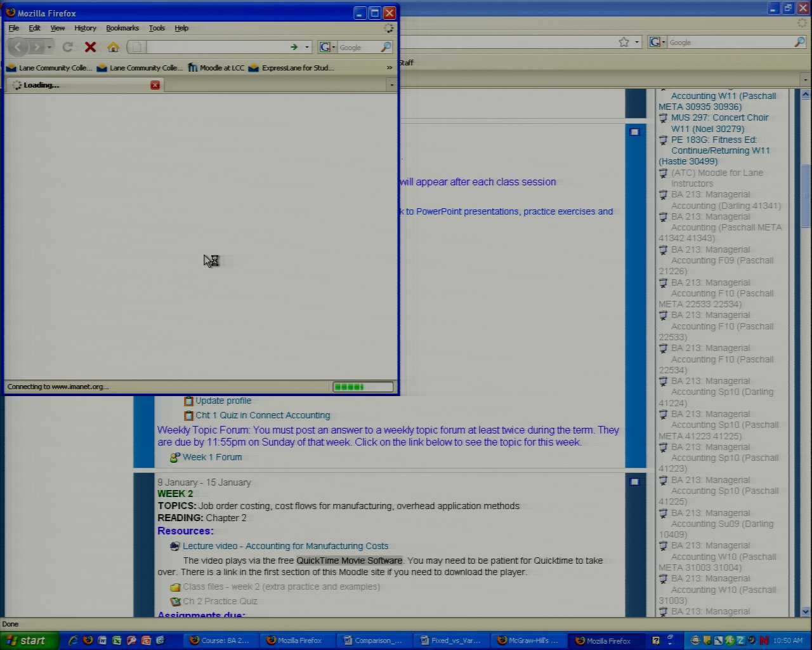Screen dimensions: 812x650
Task: Toggle show-only-this-week square for Week 2
Action: [x=634, y=482]
